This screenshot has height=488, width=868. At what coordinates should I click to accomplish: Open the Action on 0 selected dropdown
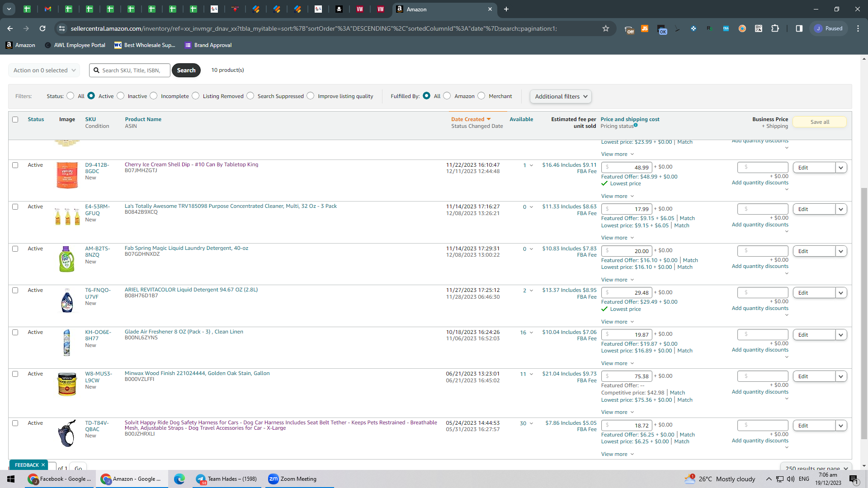point(44,70)
